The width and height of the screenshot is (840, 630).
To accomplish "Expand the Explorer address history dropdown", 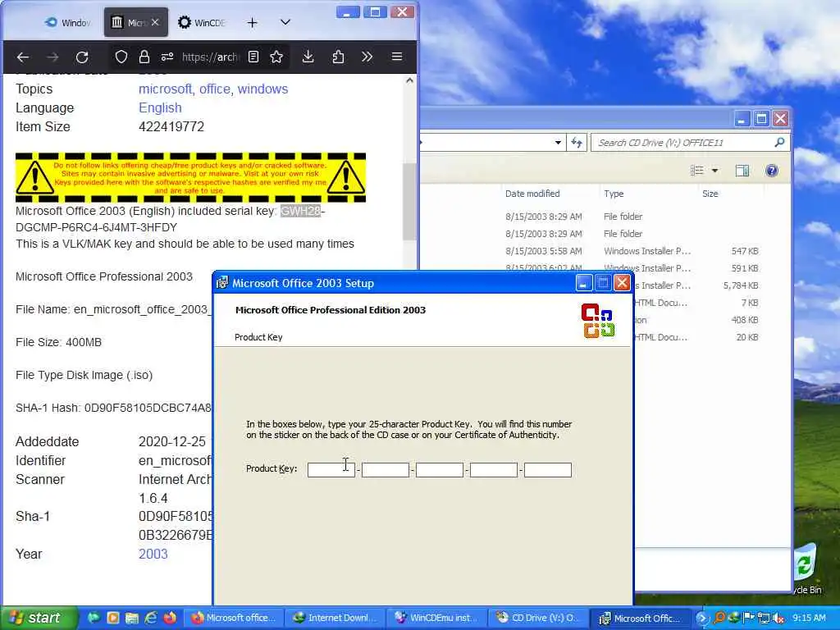I will [x=558, y=143].
